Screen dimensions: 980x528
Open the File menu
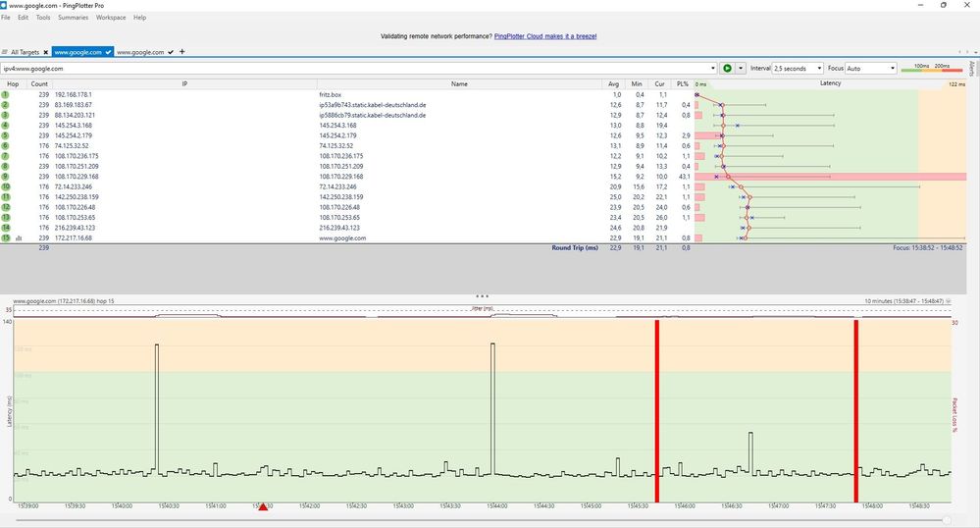pyautogui.click(x=6, y=18)
